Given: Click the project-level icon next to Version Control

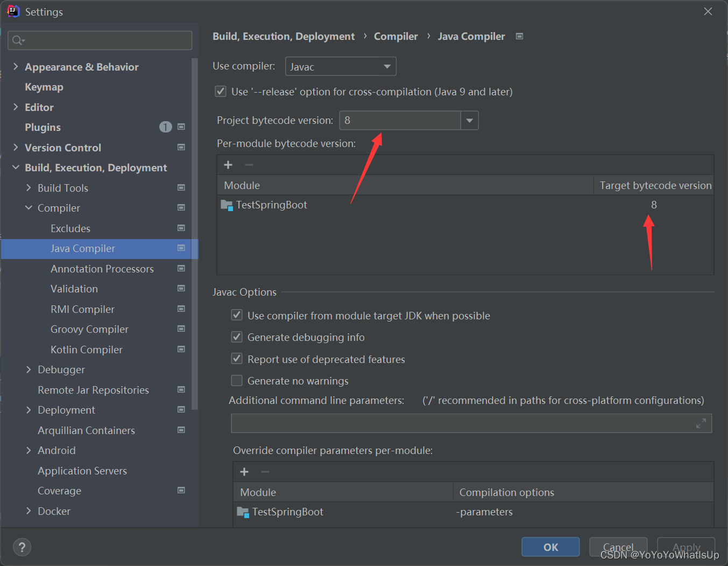Looking at the screenshot, I should point(181,147).
